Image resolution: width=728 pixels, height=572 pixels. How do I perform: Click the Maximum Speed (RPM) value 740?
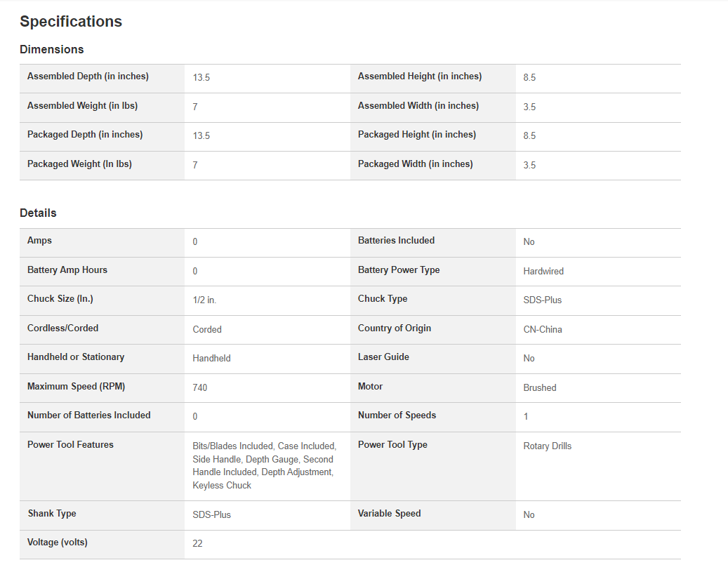(x=199, y=387)
